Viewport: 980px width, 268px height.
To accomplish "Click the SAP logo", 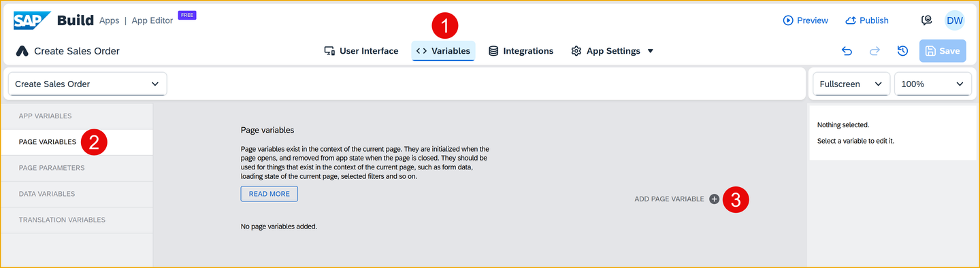I will pyautogui.click(x=32, y=20).
